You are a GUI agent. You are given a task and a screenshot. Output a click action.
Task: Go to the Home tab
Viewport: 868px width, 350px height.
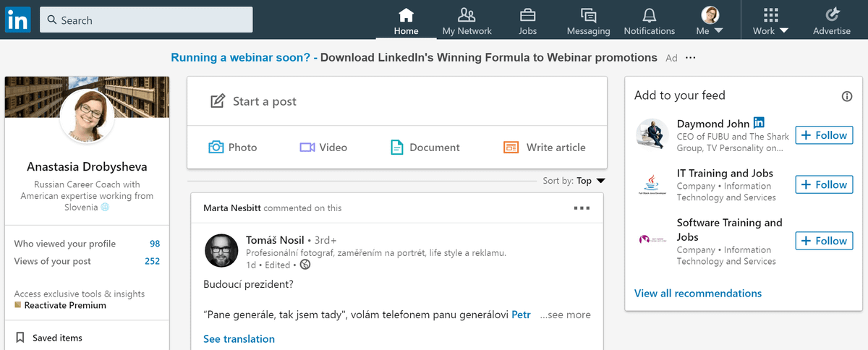[407, 20]
